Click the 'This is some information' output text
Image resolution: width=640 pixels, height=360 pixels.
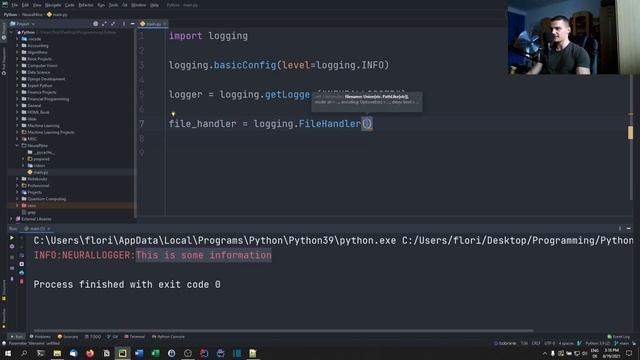pyautogui.click(x=204, y=256)
